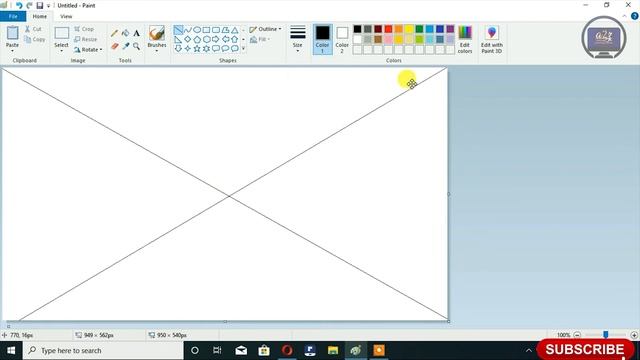Select the Fill with color bucket tool

click(x=126, y=33)
